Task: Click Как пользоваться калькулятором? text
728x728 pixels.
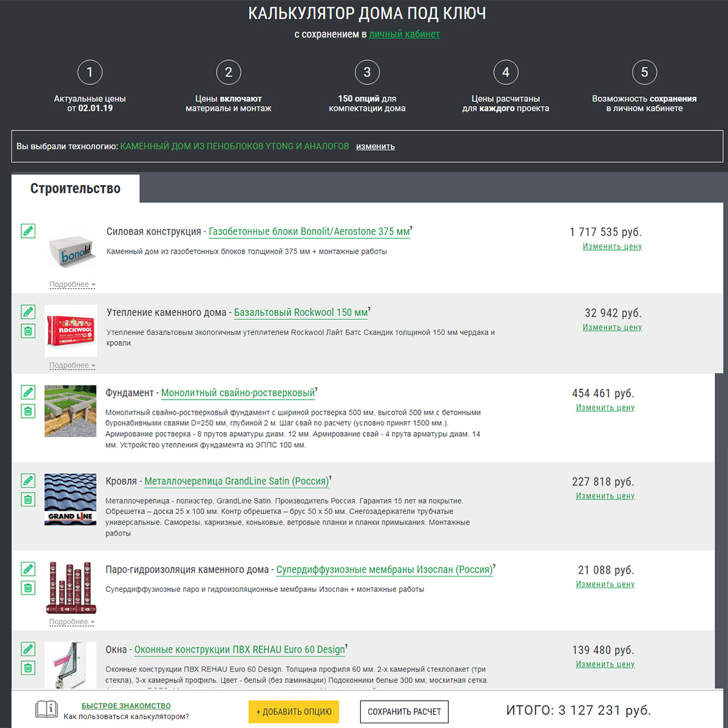Action: click(126, 716)
